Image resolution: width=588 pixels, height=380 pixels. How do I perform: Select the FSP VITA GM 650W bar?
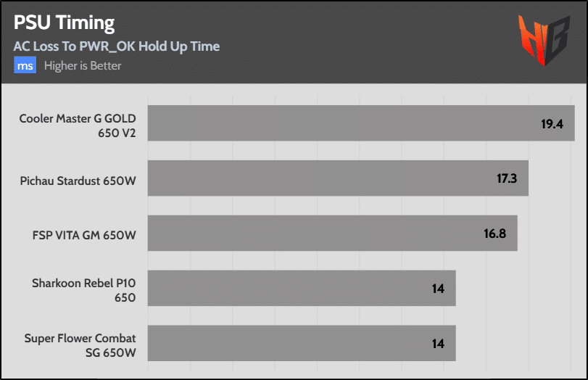click(333, 233)
